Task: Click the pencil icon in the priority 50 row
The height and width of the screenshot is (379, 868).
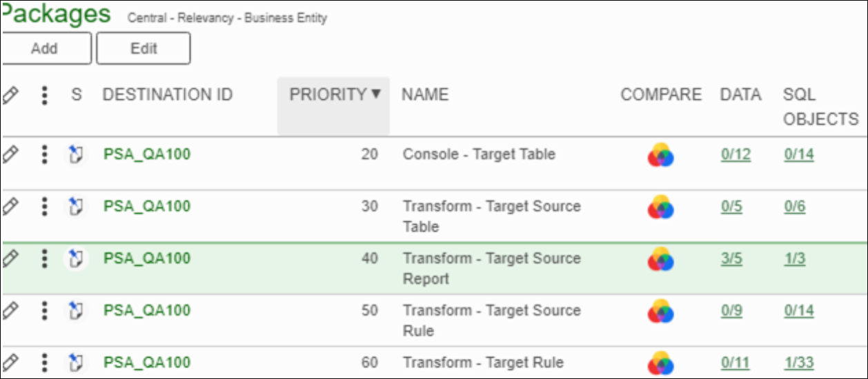Action: (x=10, y=311)
